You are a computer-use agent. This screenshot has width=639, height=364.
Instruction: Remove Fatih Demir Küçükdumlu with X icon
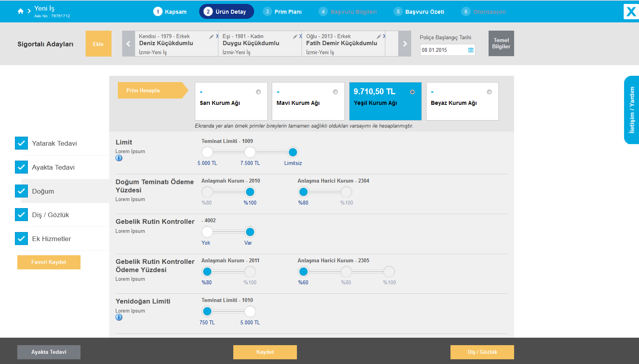click(x=384, y=37)
